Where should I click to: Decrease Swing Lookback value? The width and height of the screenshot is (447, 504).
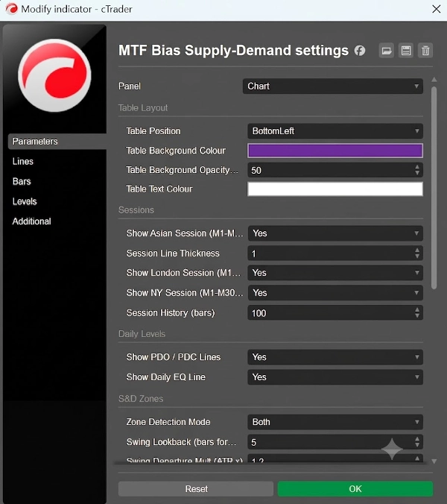[417, 445]
